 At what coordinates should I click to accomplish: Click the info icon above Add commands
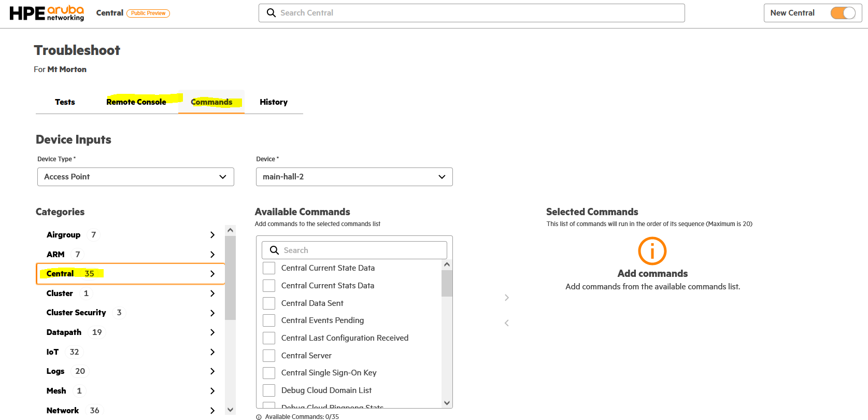(x=652, y=251)
